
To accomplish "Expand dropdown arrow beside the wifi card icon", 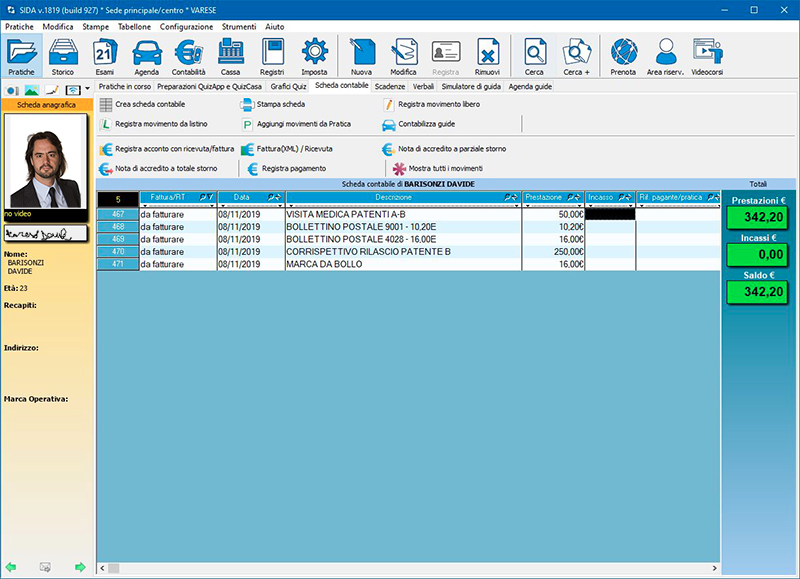I will tap(88, 89).
